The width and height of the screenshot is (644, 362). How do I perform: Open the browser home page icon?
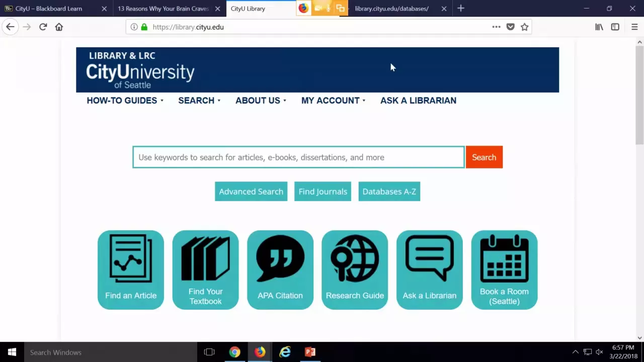pos(59,27)
